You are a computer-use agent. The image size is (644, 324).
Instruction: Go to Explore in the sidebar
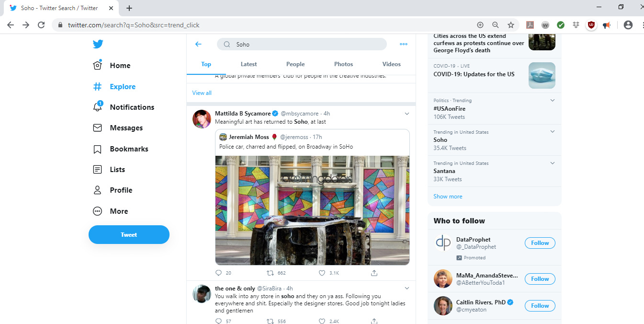point(114,87)
